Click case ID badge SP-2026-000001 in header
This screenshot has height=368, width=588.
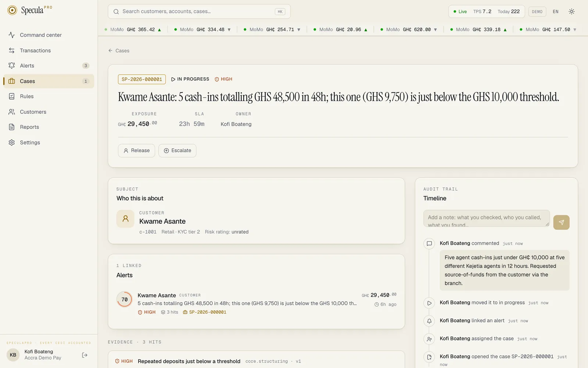point(142,79)
